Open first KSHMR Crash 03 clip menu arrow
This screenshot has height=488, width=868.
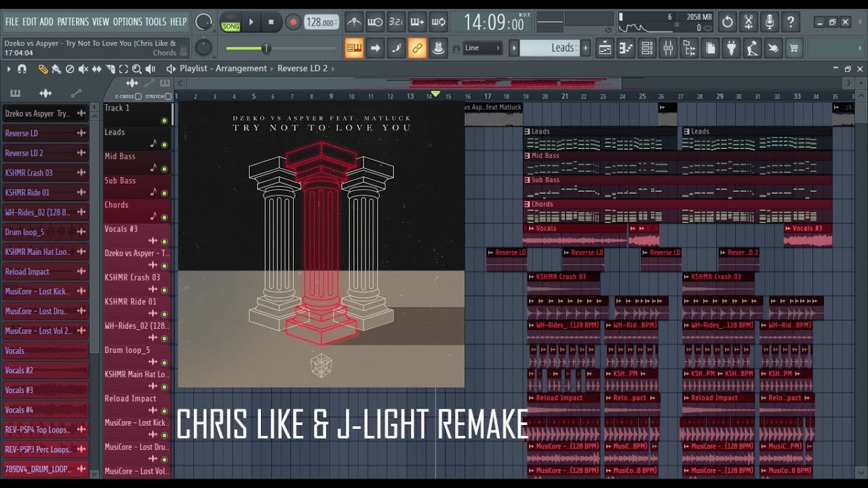pyautogui.click(x=532, y=277)
